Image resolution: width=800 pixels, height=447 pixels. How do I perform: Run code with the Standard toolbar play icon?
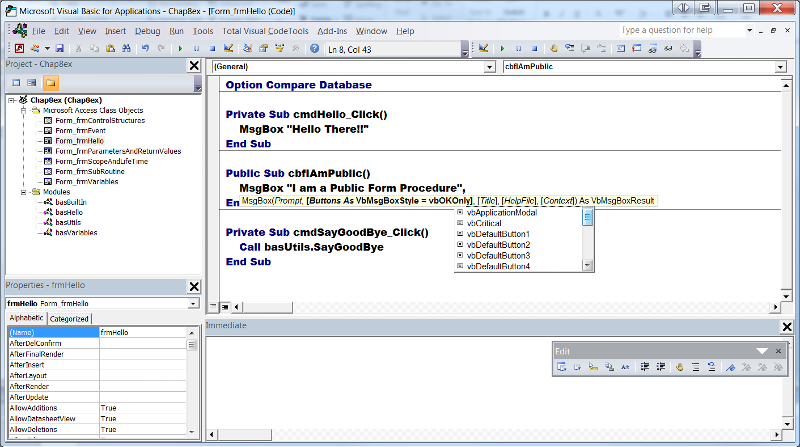coord(180,48)
